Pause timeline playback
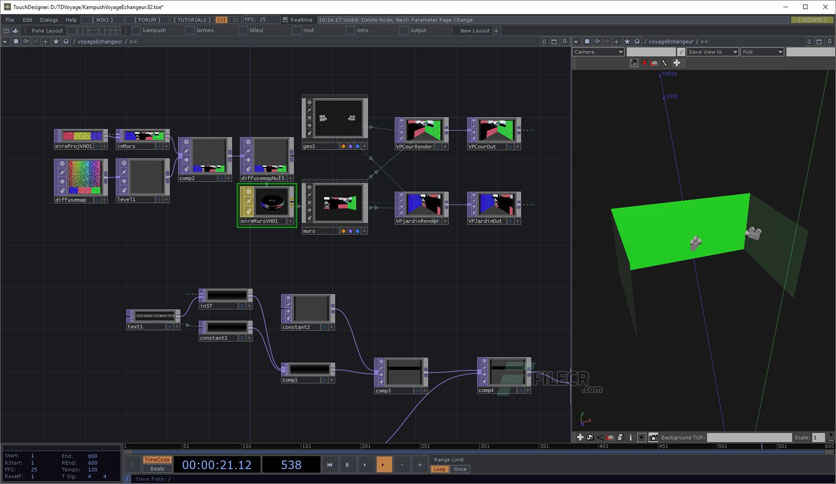Screen dimensions: 836x484 point(348,465)
